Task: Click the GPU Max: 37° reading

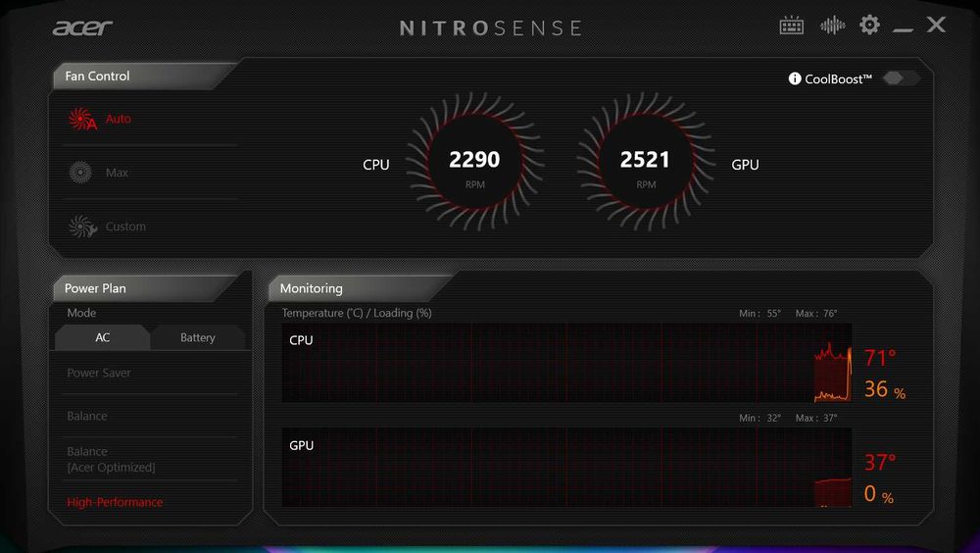Action: tap(816, 418)
